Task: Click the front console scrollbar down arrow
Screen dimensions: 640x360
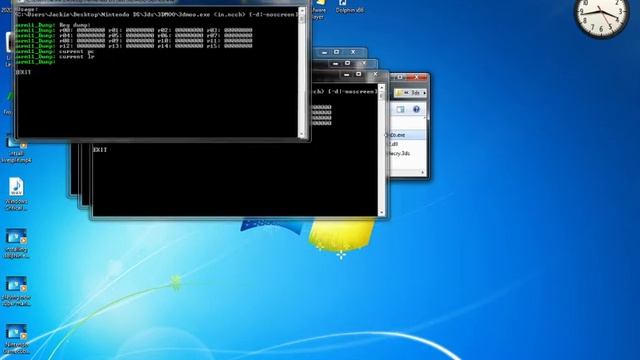Action: pyautogui.click(x=302, y=133)
